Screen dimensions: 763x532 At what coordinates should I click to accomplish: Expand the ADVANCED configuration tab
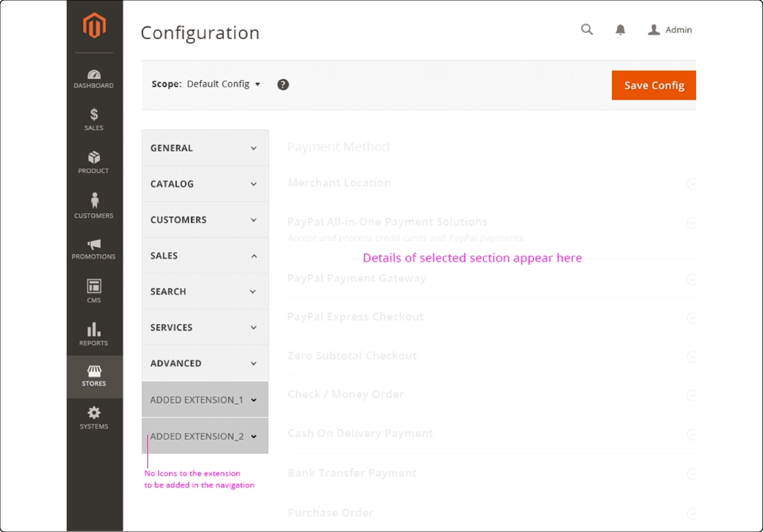[x=205, y=363]
